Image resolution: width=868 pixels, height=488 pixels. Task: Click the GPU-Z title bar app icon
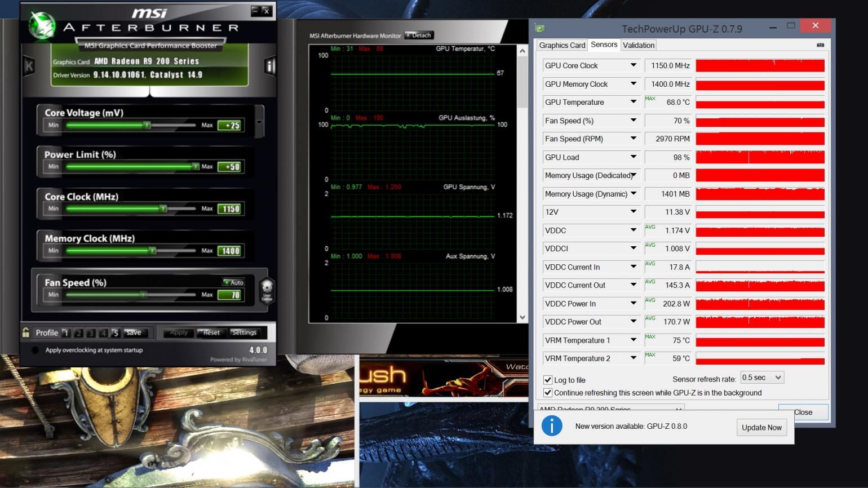[540, 28]
